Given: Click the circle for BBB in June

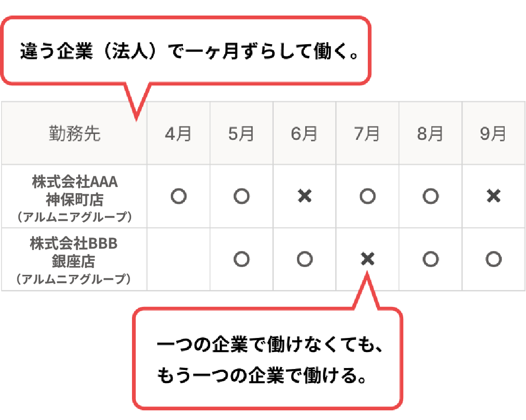Looking at the screenshot, I should (x=305, y=259).
